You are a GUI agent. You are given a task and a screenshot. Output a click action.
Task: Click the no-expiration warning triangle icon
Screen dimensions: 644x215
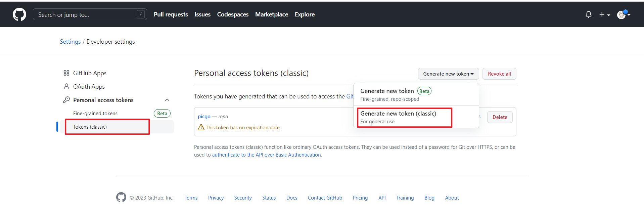[201, 127]
